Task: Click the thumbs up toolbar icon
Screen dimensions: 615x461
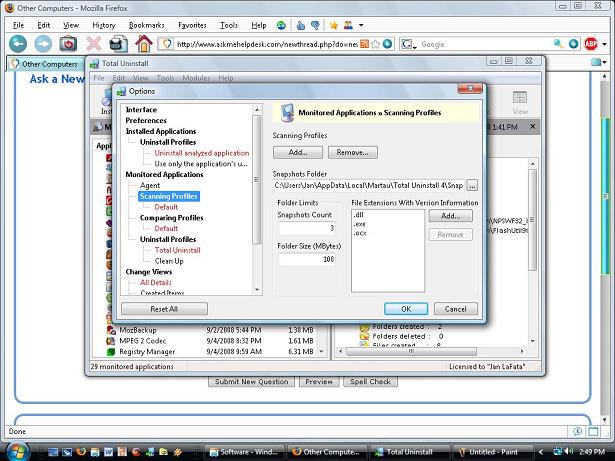Action: (301, 26)
